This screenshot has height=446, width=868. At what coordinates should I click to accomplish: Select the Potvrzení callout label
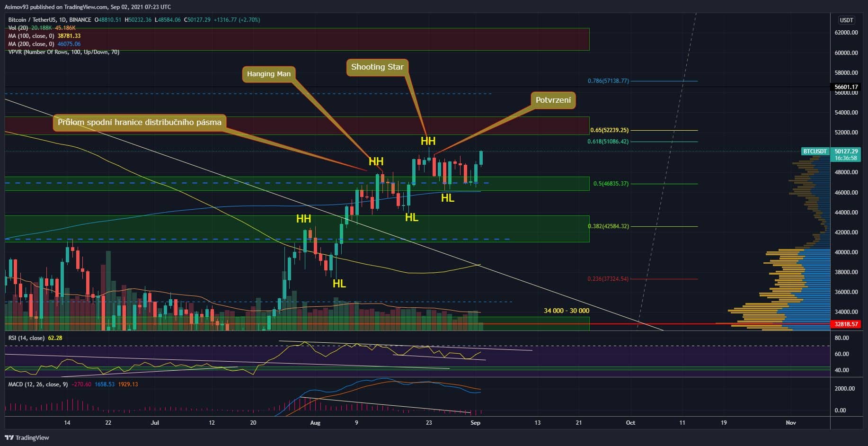pos(553,100)
